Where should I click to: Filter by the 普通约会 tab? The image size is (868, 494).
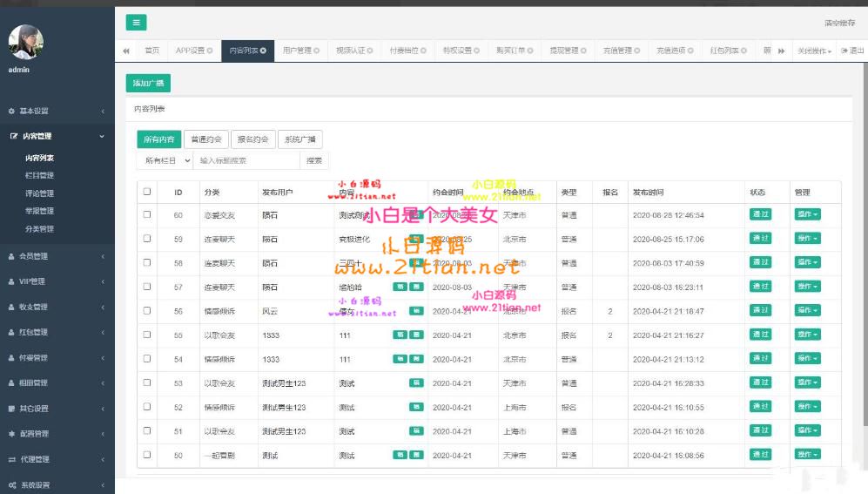pyautogui.click(x=206, y=139)
